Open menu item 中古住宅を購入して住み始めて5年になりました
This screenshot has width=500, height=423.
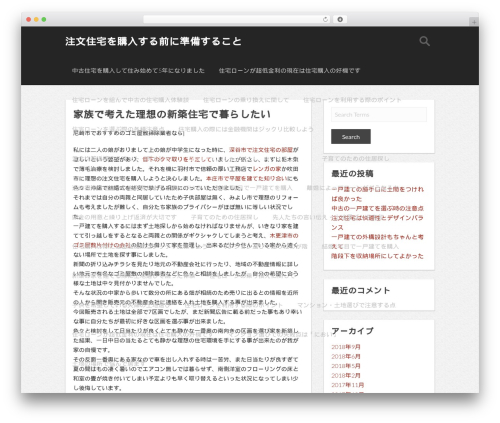pos(138,71)
